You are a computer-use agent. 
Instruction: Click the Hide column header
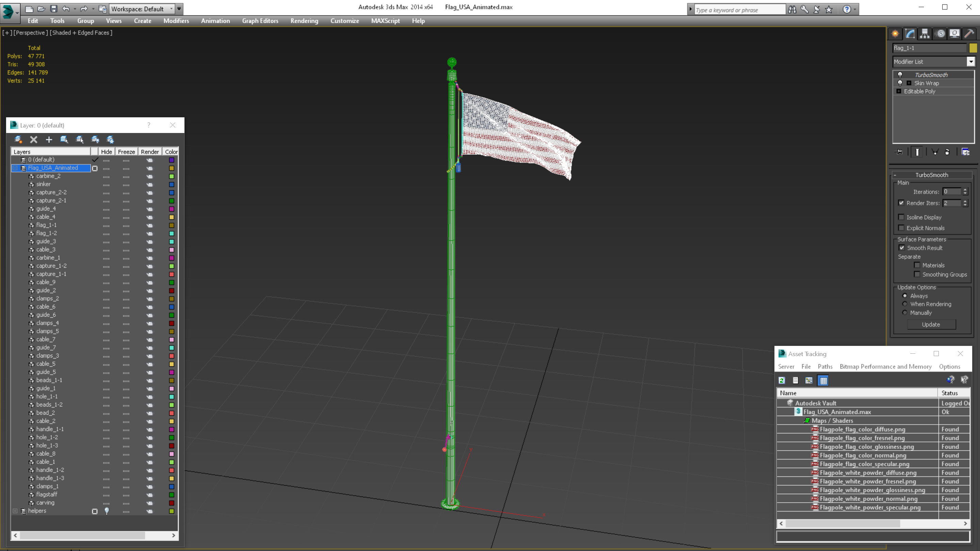click(x=107, y=152)
